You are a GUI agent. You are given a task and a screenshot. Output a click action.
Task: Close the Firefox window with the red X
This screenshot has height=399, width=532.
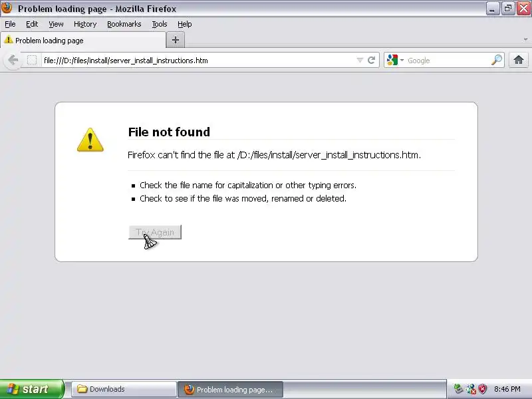(523, 9)
